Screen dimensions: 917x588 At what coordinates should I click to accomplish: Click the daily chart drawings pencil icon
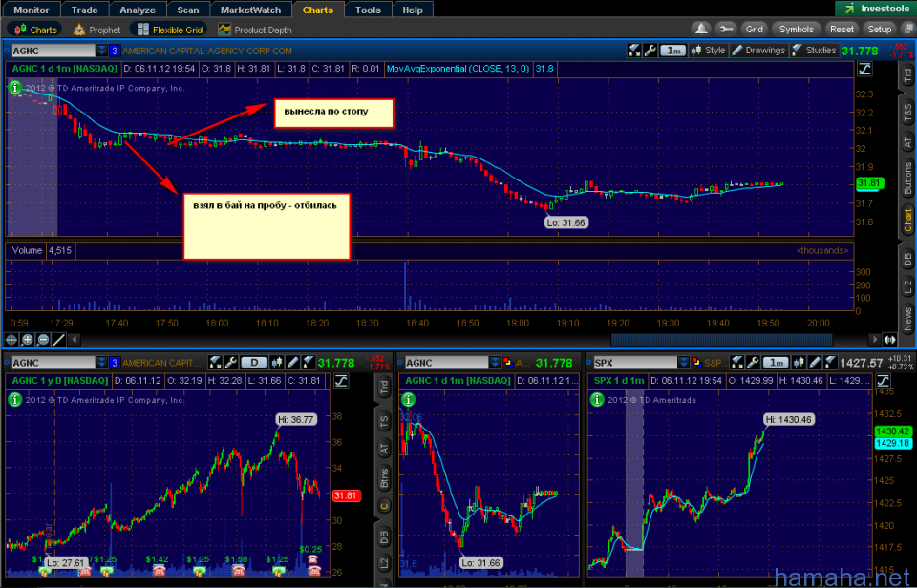pyautogui.click(x=293, y=363)
